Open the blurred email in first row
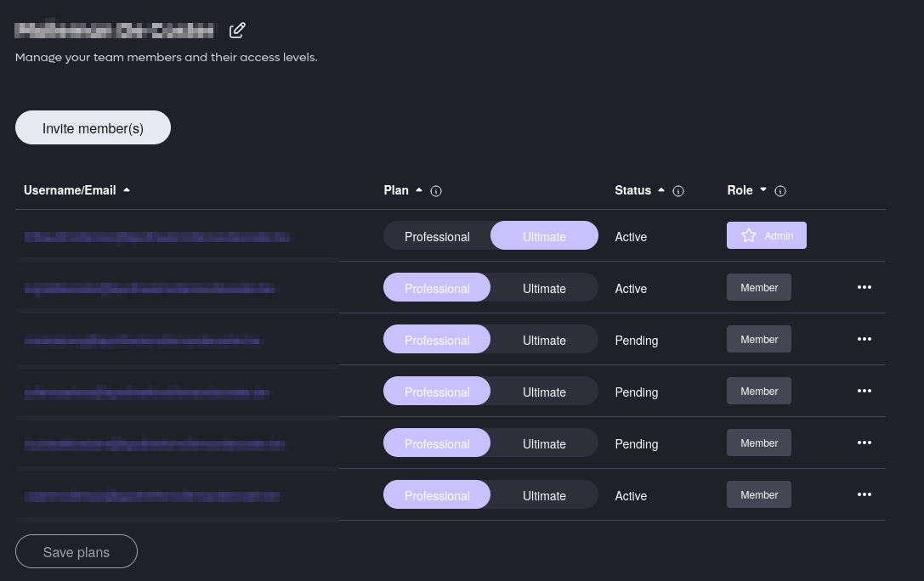Viewport: 924px width, 581px height. click(x=157, y=237)
